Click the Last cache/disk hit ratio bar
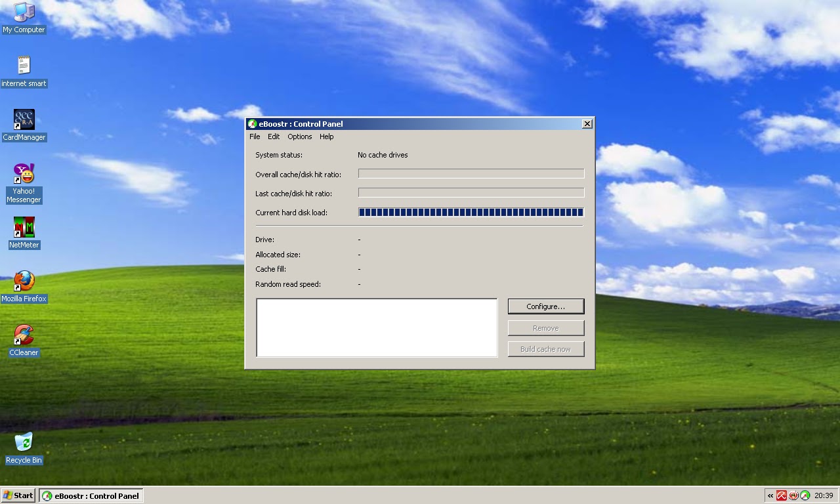Viewport: 840px width, 504px height. [471, 192]
